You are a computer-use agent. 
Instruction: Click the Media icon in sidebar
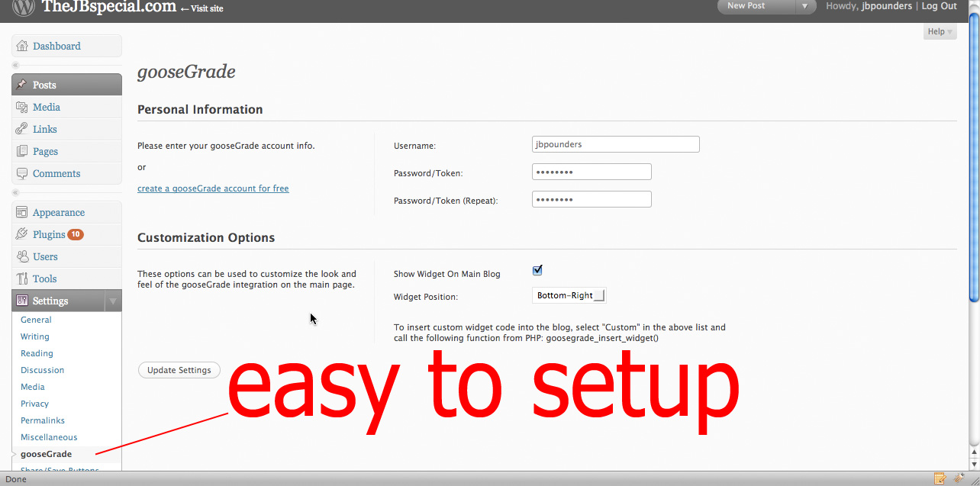(22, 107)
